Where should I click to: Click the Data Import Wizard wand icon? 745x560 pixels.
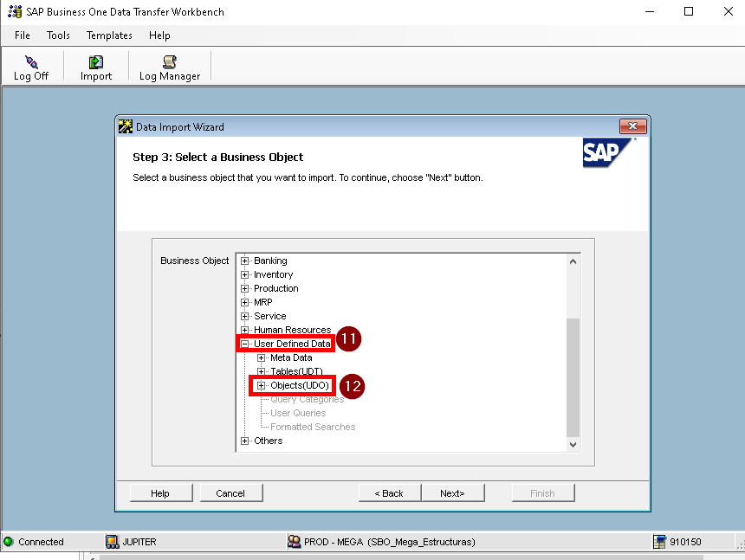126,126
